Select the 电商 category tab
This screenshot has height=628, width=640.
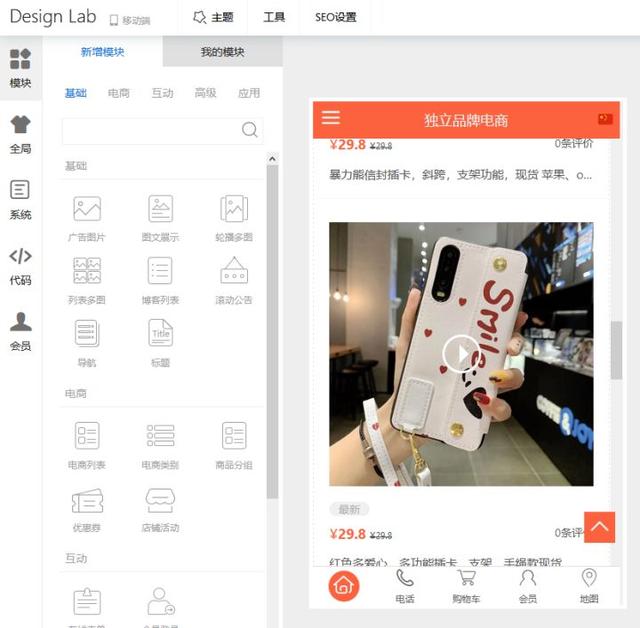(119, 93)
